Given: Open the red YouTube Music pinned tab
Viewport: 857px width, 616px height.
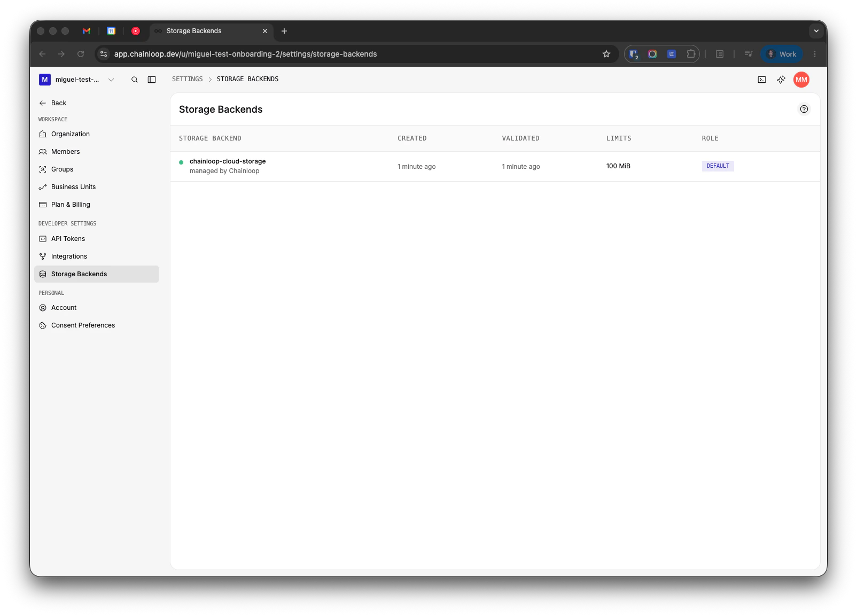Looking at the screenshot, I should [x=136, y=31].
